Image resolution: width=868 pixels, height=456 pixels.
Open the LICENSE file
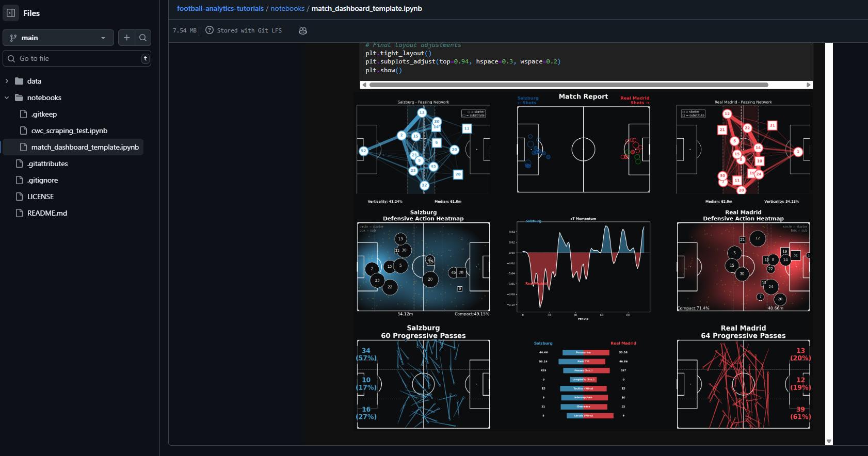point(40,197)
